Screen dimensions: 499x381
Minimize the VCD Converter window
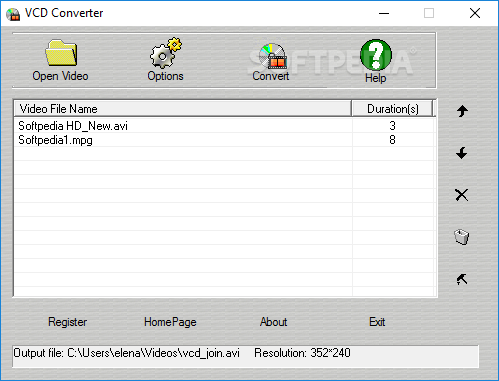[384, 13]
